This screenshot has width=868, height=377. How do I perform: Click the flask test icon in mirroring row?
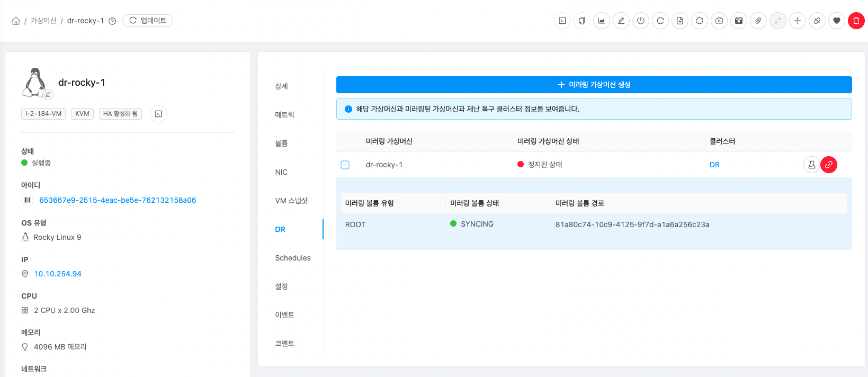coord(811,165)
